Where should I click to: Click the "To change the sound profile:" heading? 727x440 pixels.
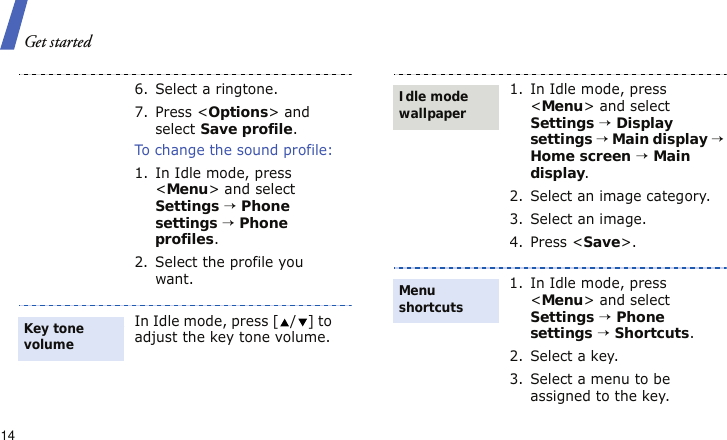234,150
